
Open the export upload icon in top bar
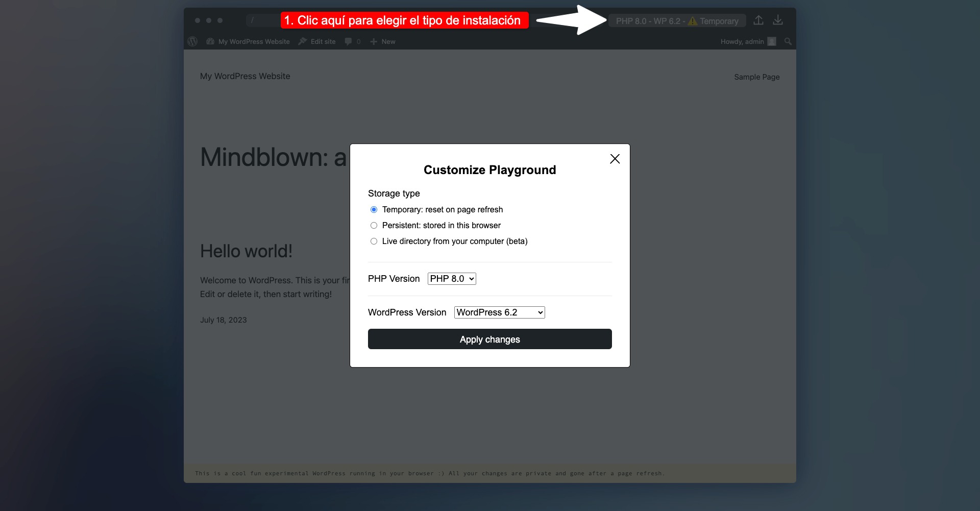(x=759, y=20)
